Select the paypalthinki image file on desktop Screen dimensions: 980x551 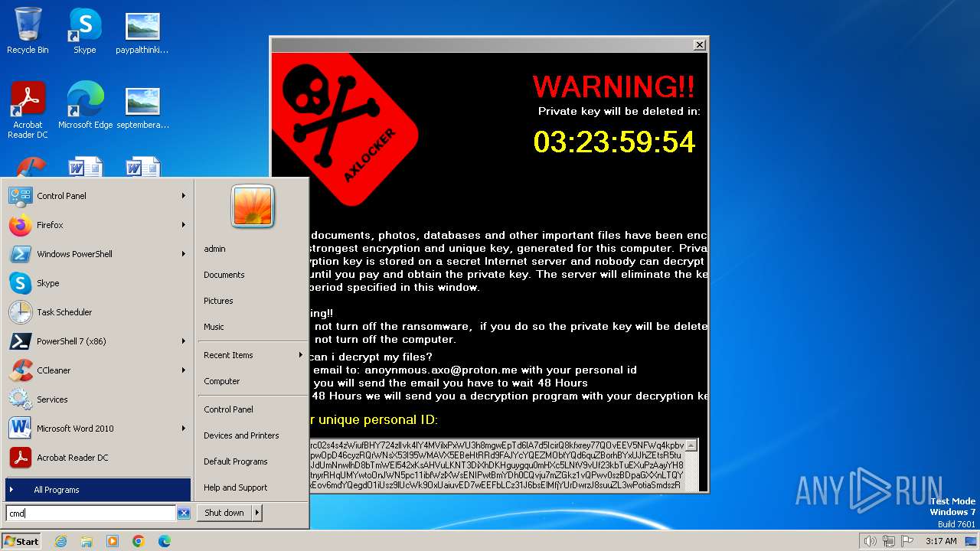[x=142, y=31]
